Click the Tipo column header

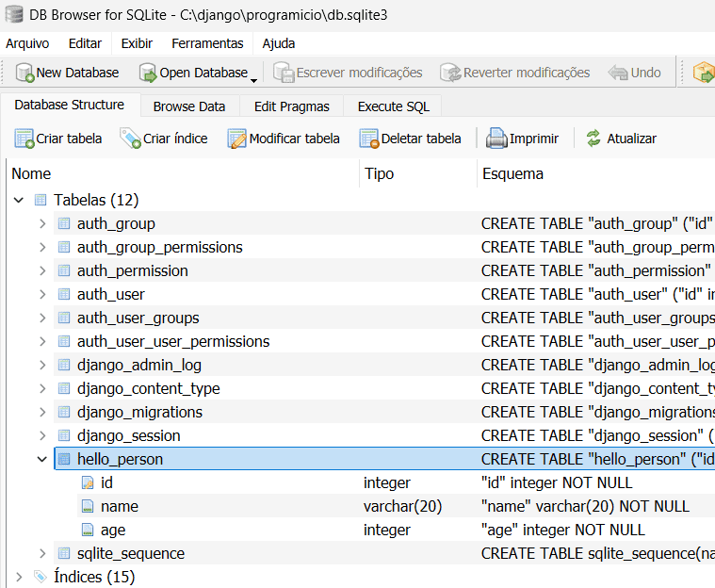tap(418, 173)
